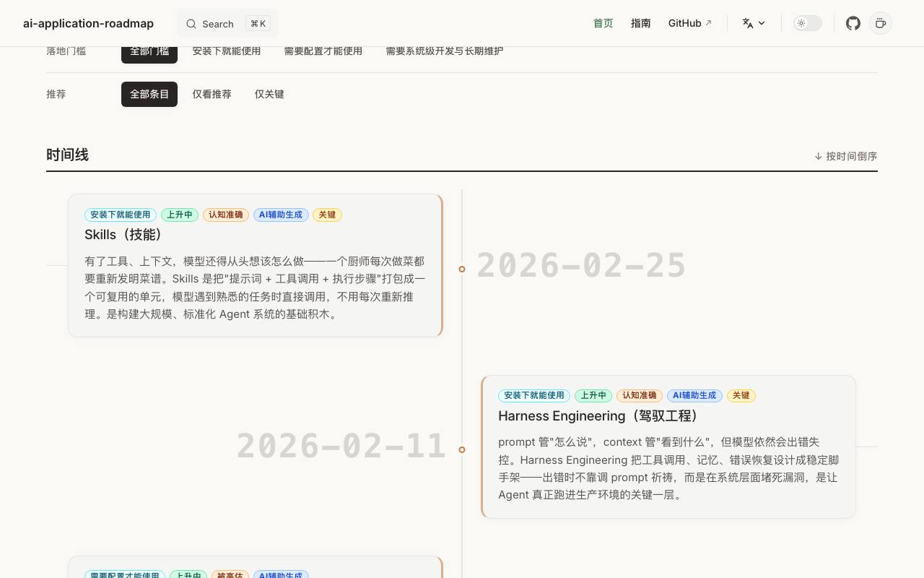Screen dimensions: 924x578
Task: Click the 时间线 section heading
Action: (67, 155)
